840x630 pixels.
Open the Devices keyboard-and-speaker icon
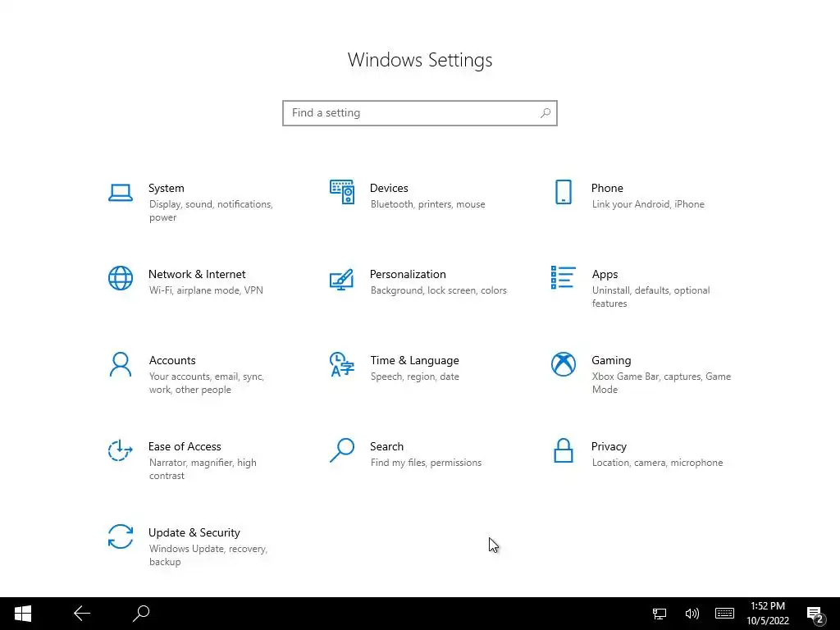click(x=342, y=192)
